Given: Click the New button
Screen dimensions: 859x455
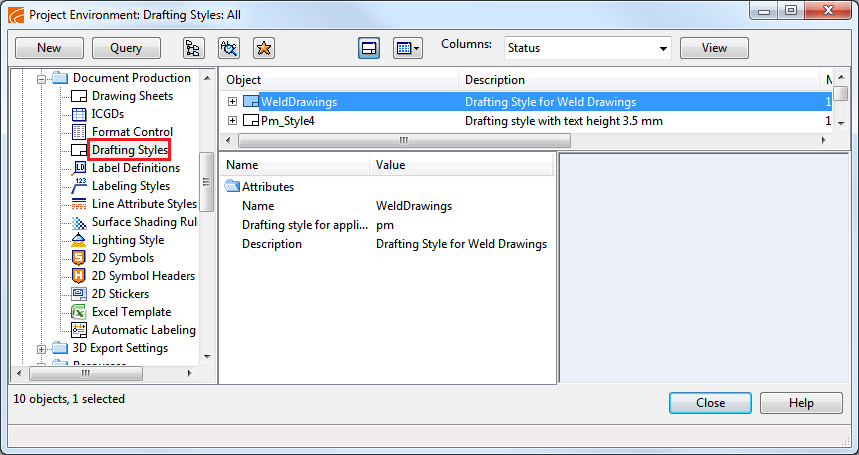Looking at the screenshot, I should pos(48,48).
